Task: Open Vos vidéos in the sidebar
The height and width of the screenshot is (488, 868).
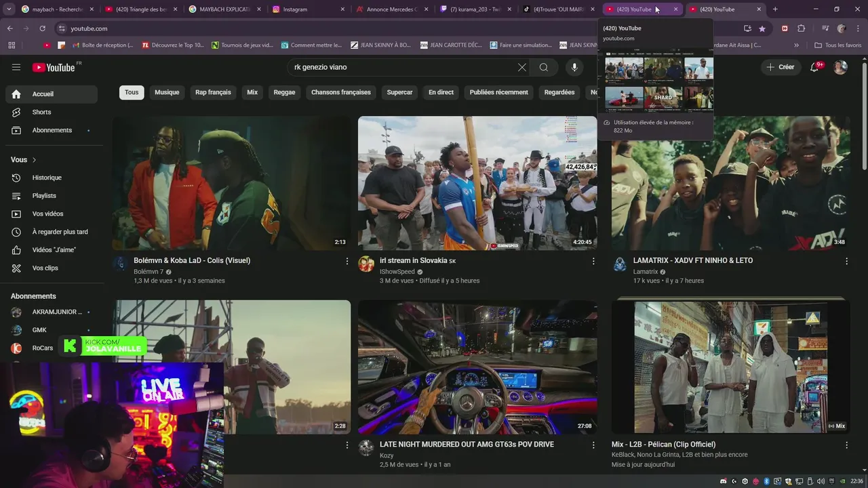Action: click(x=52, y=213)
